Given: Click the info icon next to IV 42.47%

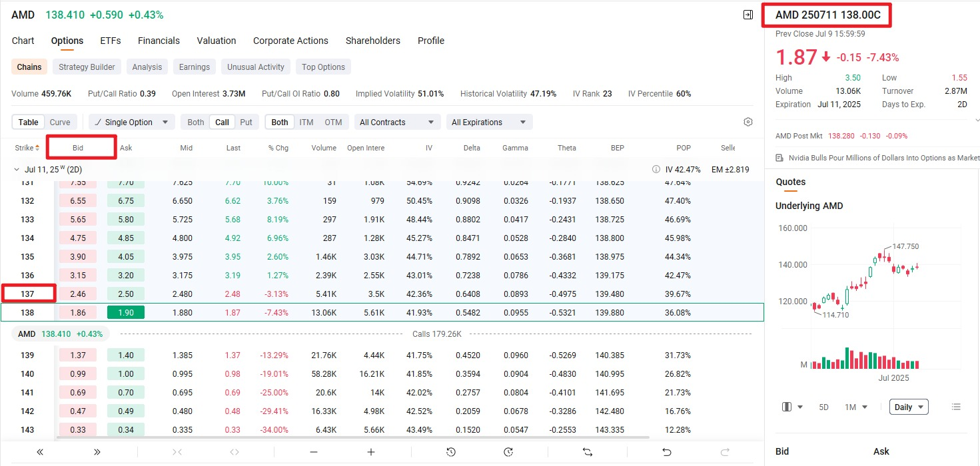Looking at the screenshot, I should [x=656, y=170].
